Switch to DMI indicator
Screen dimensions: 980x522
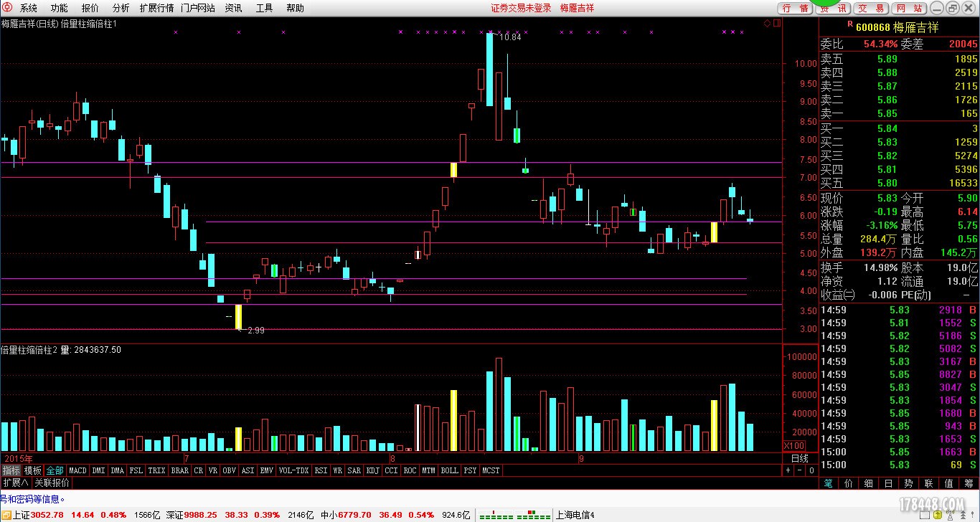98,470
